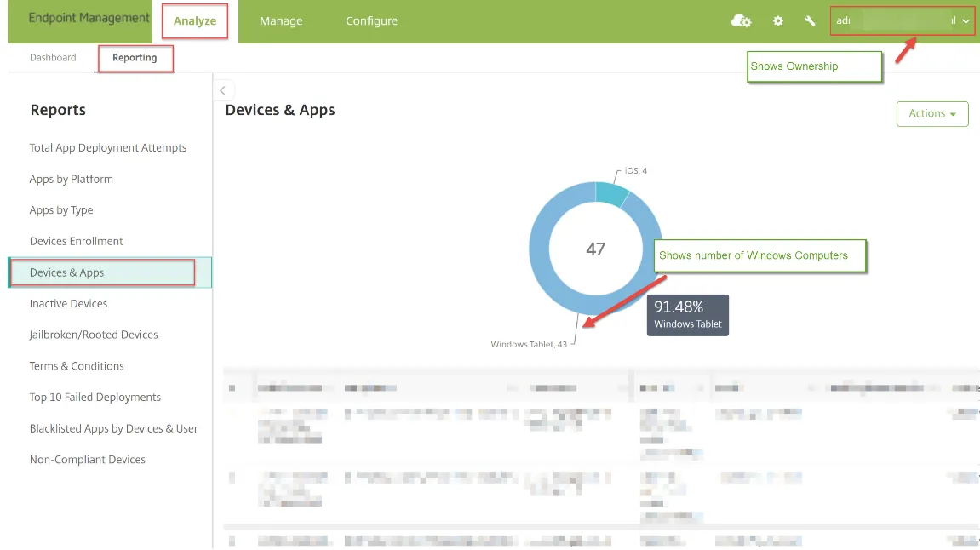Open the Inactive Devices report

click(x=68, y=304)
